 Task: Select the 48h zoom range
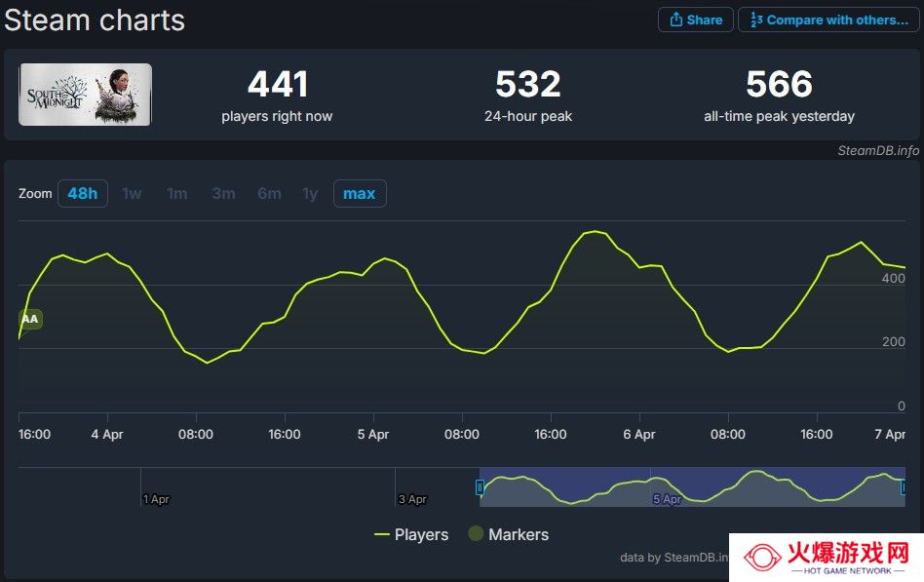pos(83,193)
